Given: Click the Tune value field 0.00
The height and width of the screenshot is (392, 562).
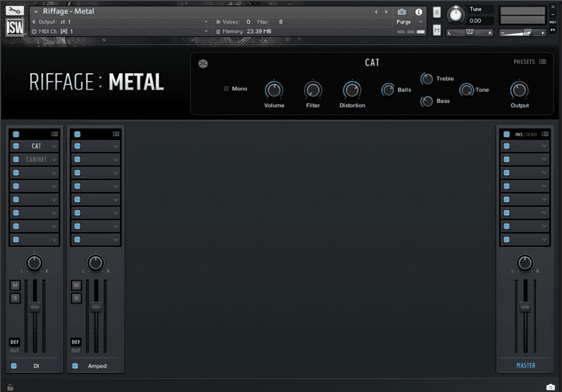Looking at the screenshot, I should point(475,21).
